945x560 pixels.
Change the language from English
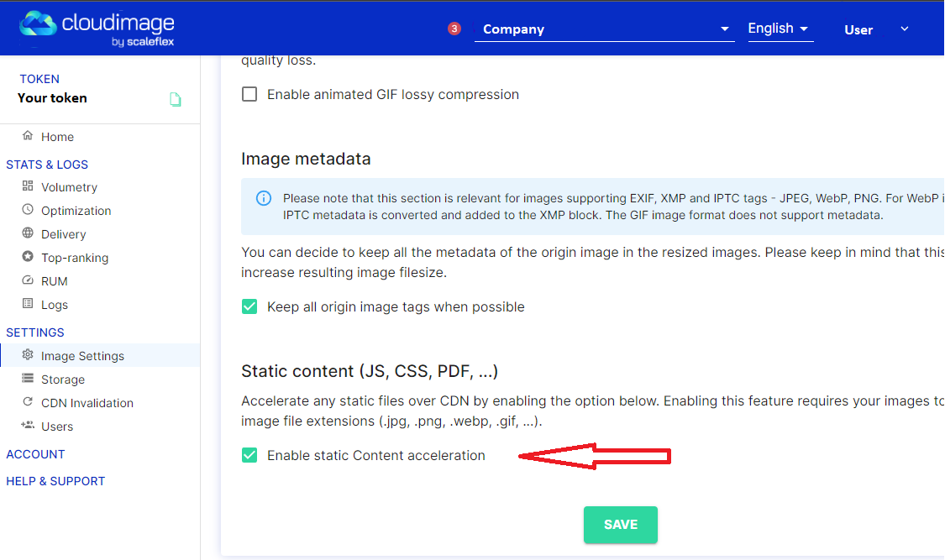(780, 28)
